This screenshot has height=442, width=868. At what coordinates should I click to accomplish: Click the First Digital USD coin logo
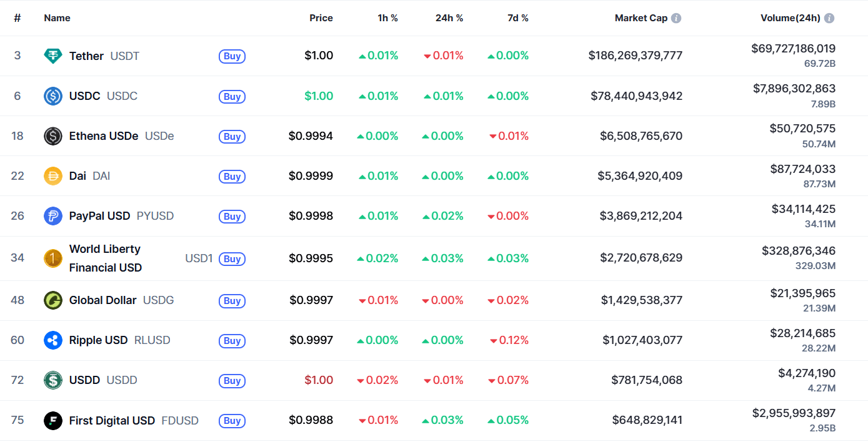pos(53,420)
